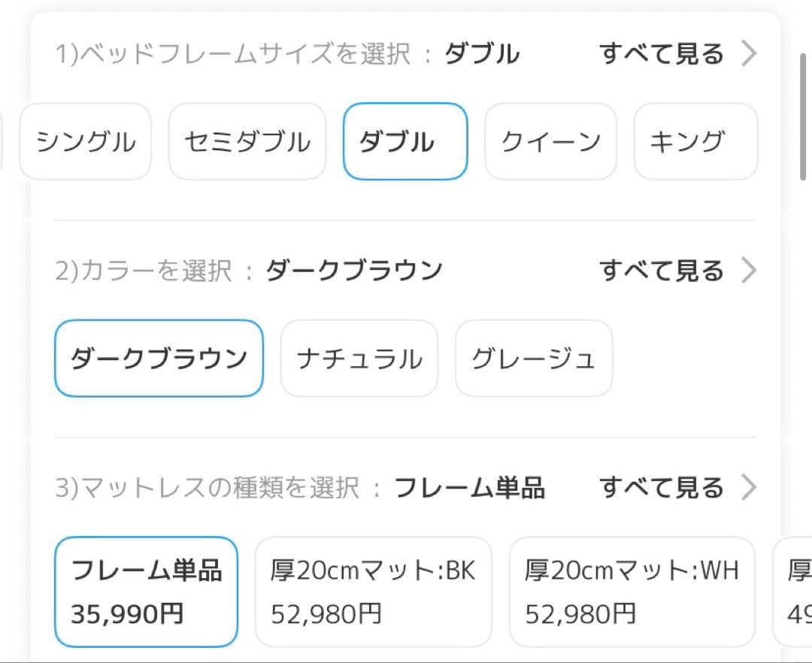The image size is (812, 663).
Task: Choose the グレージュ color option
Action: 533,358
